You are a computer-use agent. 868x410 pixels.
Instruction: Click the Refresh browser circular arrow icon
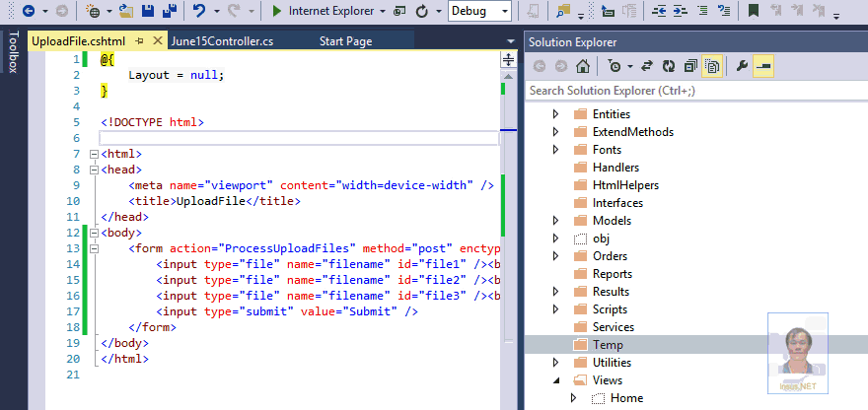(x=422, y=11)
